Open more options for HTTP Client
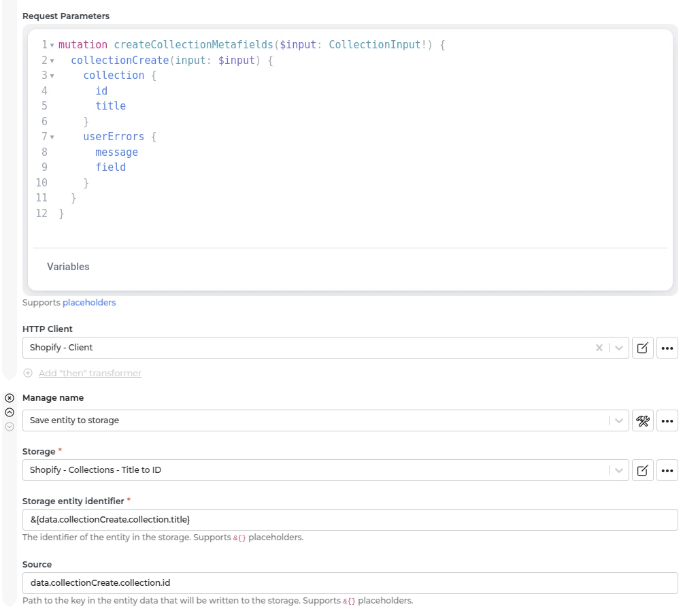The width and height of the screenshot is (700, 611). (x=667, y=348)
